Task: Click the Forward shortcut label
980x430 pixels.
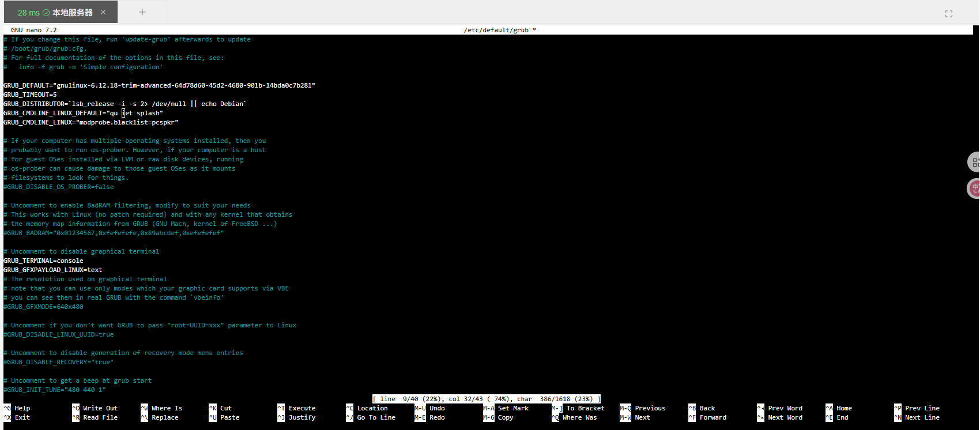Action: click(713, 417)
